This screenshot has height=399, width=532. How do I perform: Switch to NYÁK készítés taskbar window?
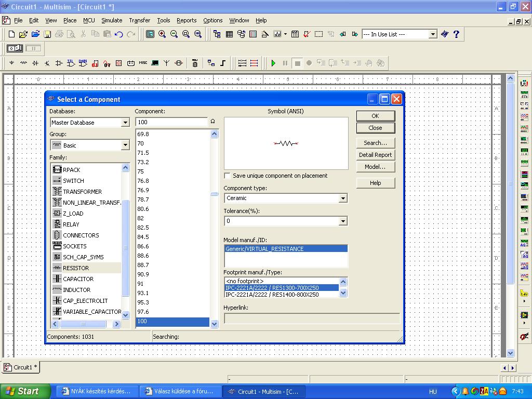coord(97,391)
